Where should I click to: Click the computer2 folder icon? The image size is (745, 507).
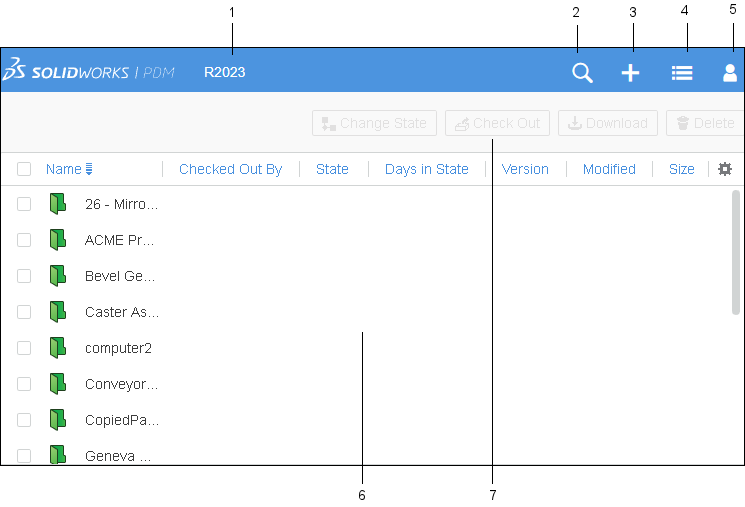(x=58, y=348)
